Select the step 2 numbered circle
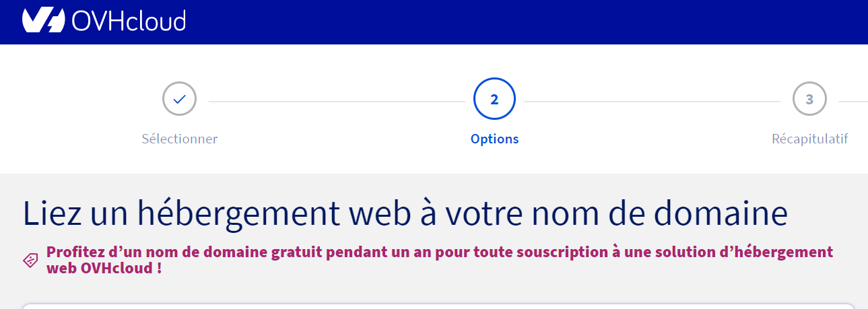The height and width of the screenshot is (309, 868). 494,100
